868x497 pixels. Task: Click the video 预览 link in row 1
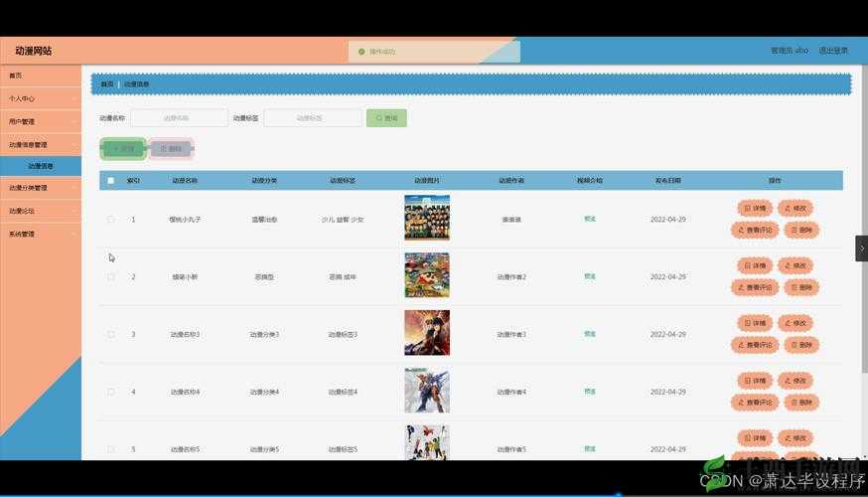click(590, 219)
